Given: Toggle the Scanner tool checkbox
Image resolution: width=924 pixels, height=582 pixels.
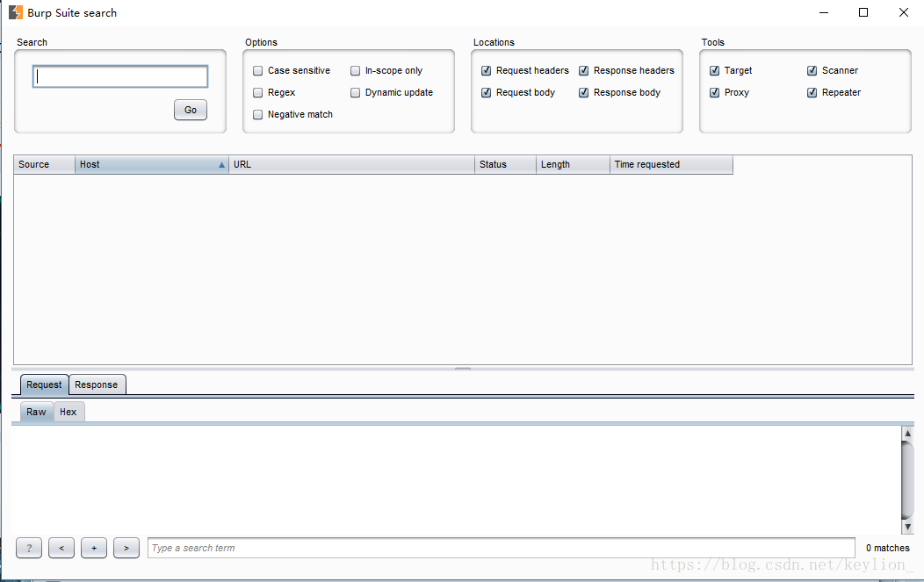Looking at the screenshot, I should [812, 71].
